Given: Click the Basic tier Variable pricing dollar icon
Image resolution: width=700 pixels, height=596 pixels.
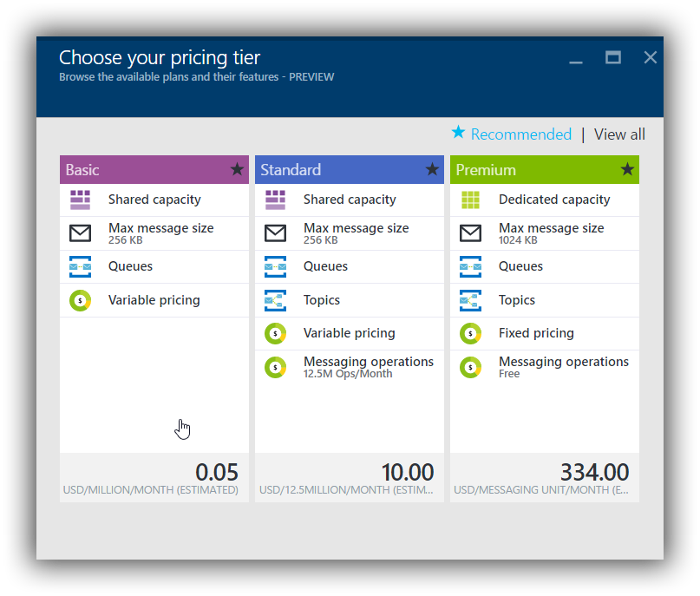Looking at the screenshot, I should pos(81,300).
